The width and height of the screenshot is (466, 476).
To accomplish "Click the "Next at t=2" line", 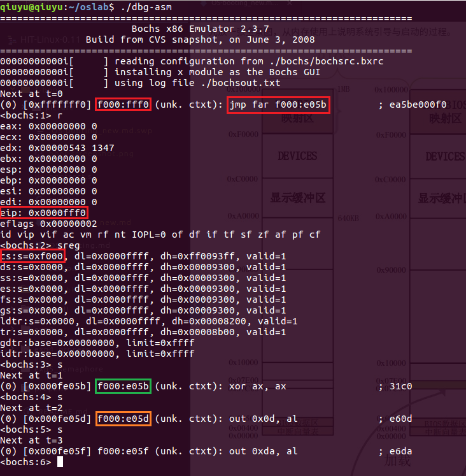I will tap(32, 408).
